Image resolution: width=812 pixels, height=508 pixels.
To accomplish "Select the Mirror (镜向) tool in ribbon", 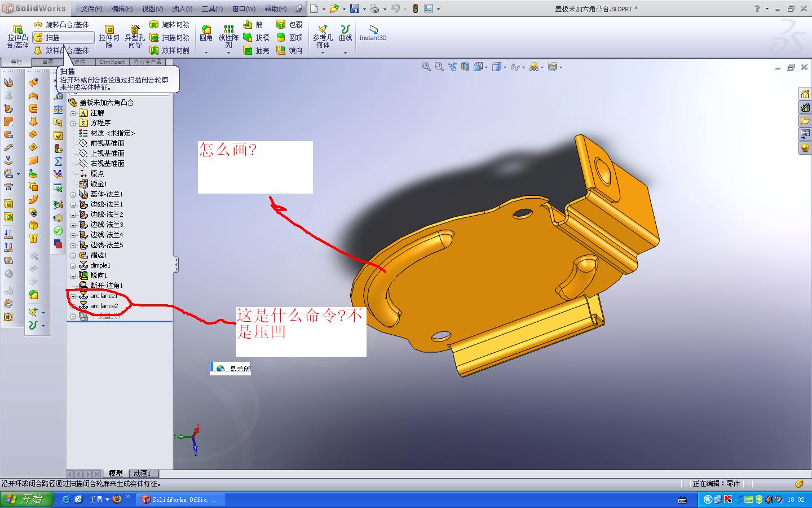I will (290, 50).
